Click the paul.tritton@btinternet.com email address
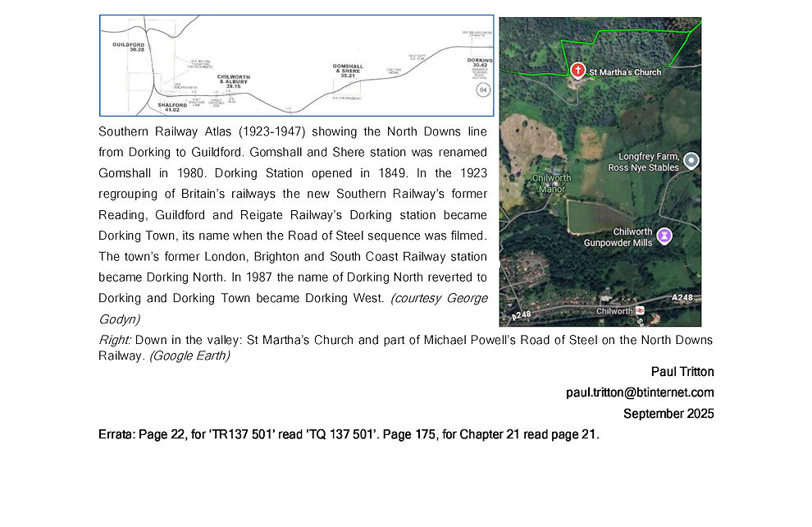The width and height of the screenshot is (812, 527). (640, 392)
